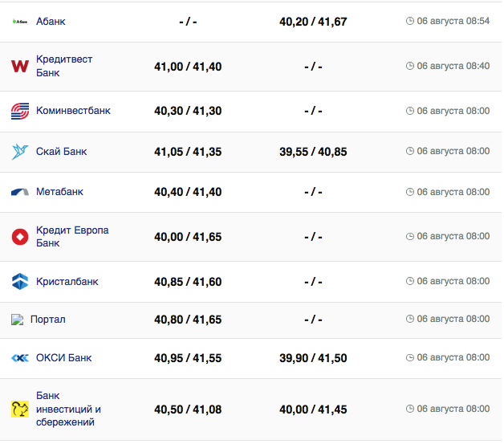This screenshot has width=504, height=444.
Task: Click the Скай Банк bird logo
Action: point(20,151)
